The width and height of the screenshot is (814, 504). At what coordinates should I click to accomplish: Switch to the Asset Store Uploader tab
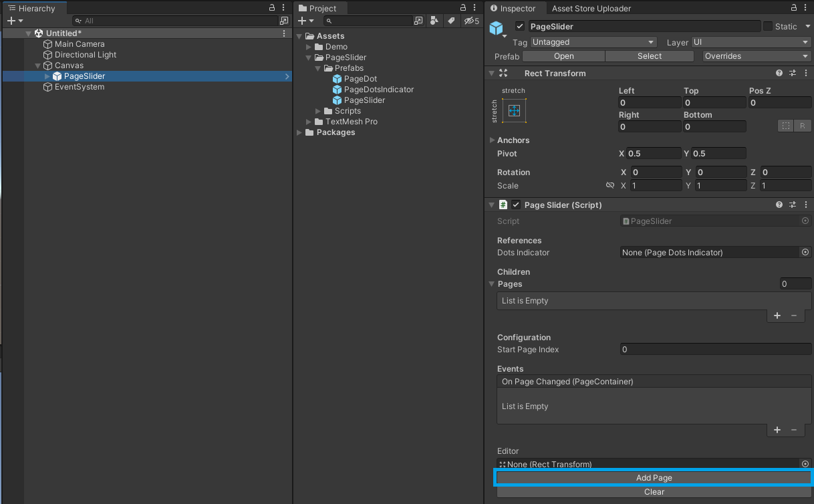(x=591, y=8)
